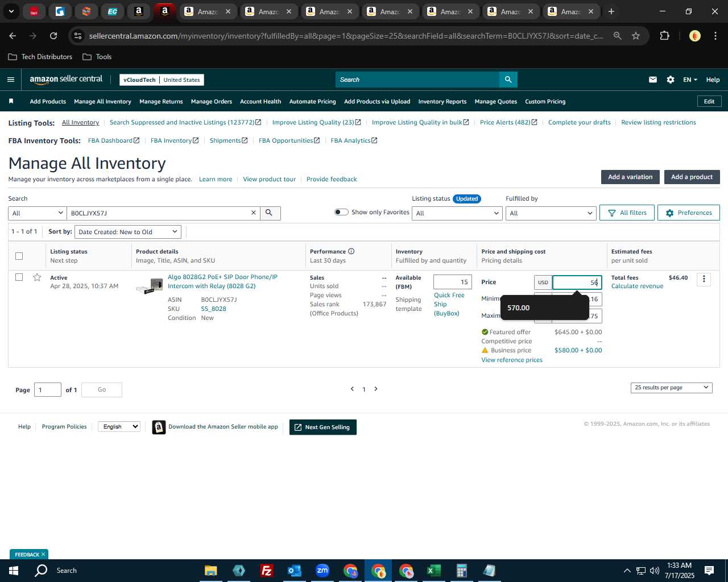The image size is (728, 582).
Task: Open All filters button
Action: pos(627,213)
